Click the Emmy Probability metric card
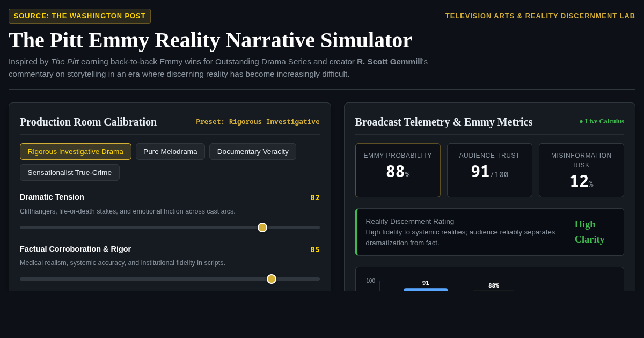 [398, 170]
